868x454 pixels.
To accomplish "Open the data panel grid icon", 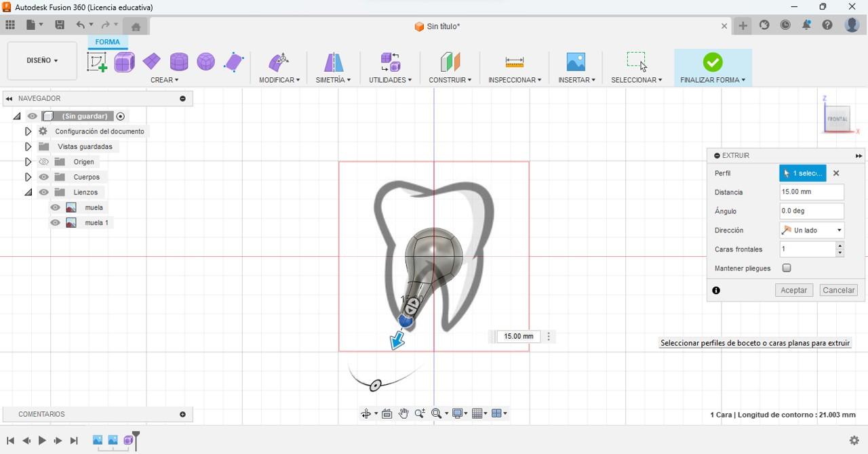I will (x=10, y=25).
